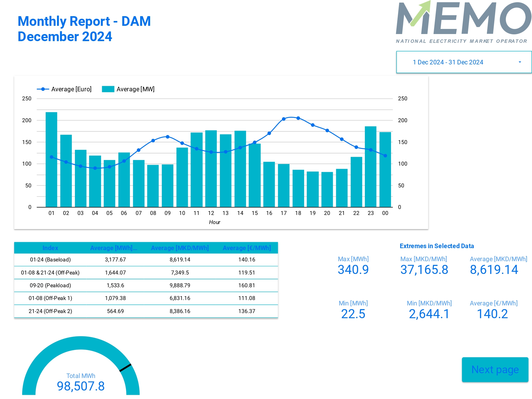Click the Min [MKD/MWh] scorecard value
This screenshot has width=532, height=399.
click(429, 314)
